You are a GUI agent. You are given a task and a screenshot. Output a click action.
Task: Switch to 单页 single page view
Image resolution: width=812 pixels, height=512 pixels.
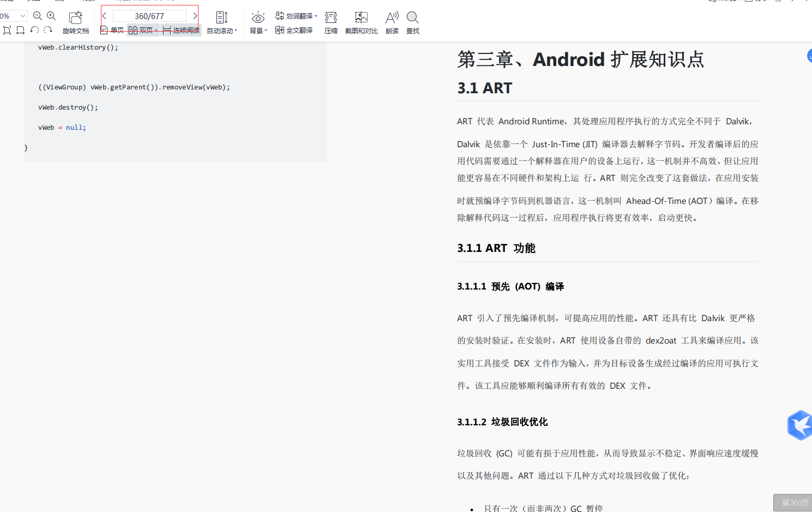112,30
